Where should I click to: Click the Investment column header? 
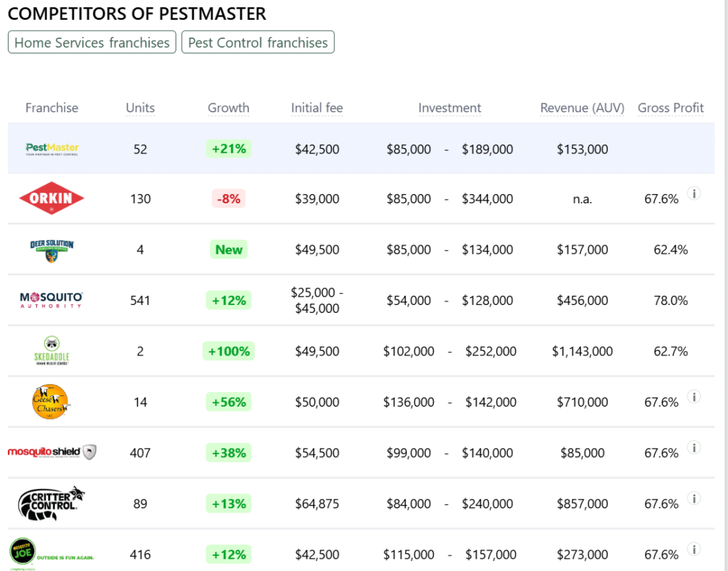449,107
